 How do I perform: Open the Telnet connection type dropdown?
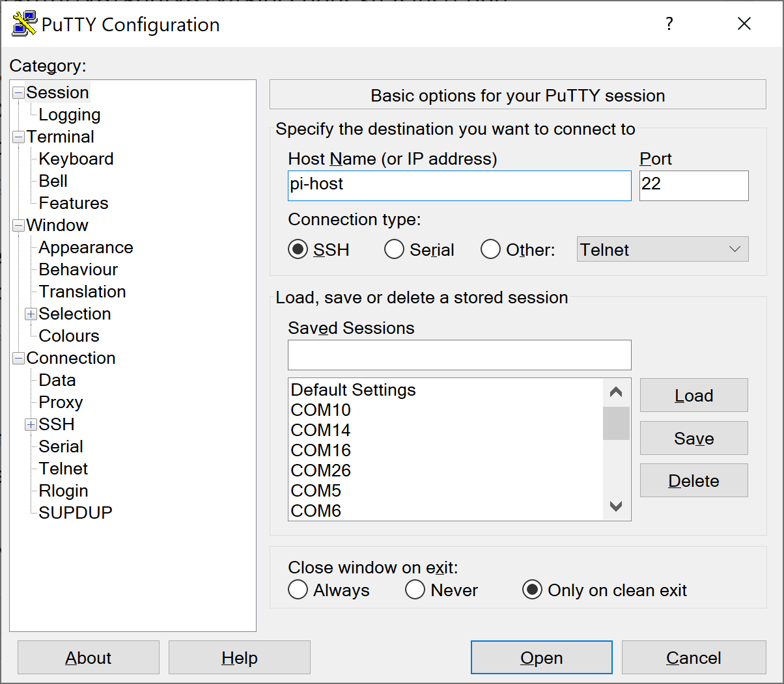(662, 250)
